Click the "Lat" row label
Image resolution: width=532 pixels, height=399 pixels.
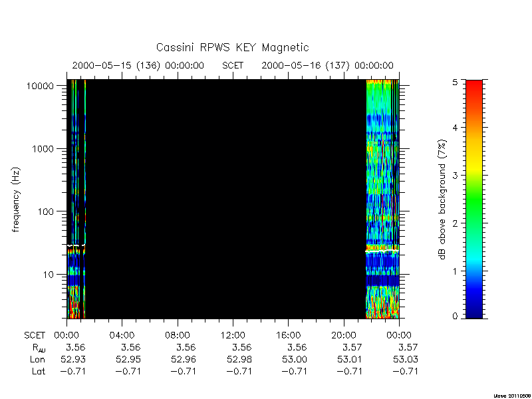point(39,371)
